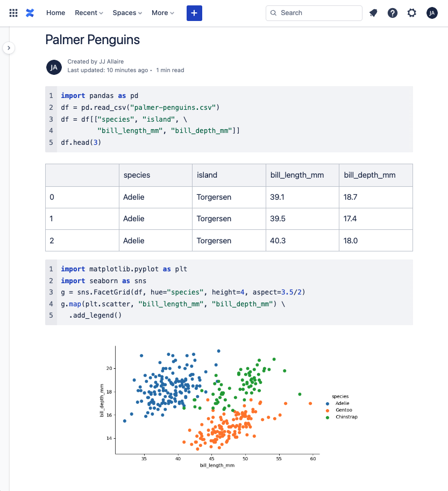Open the notifications bell icon
This screenshot has width=448, height=491.
(x=373, y=13)
